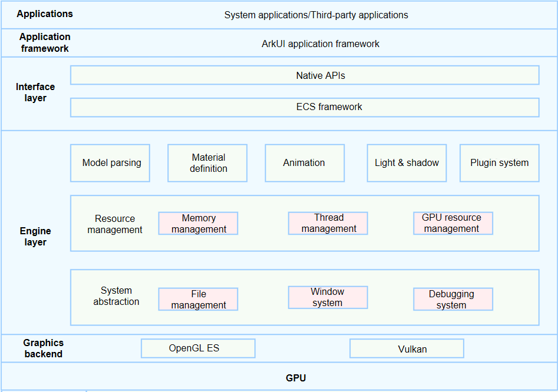558x392 pixels.
Task: Select the Light & shadow box
Action: (x=407, y=163)
